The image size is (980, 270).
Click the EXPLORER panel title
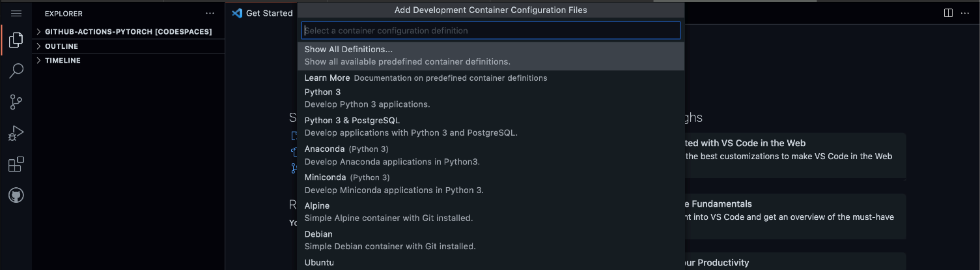[x=64, y=13]
